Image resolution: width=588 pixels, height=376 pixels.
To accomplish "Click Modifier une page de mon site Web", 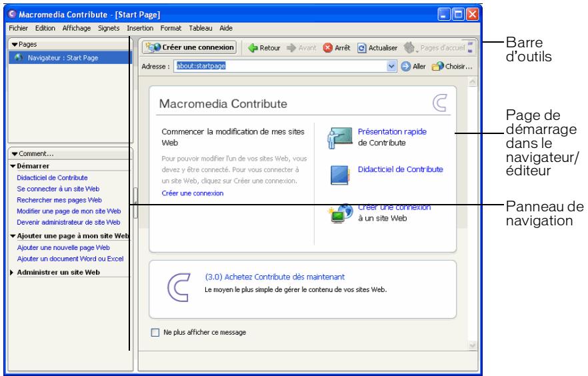I will click(x=69, y=211).
